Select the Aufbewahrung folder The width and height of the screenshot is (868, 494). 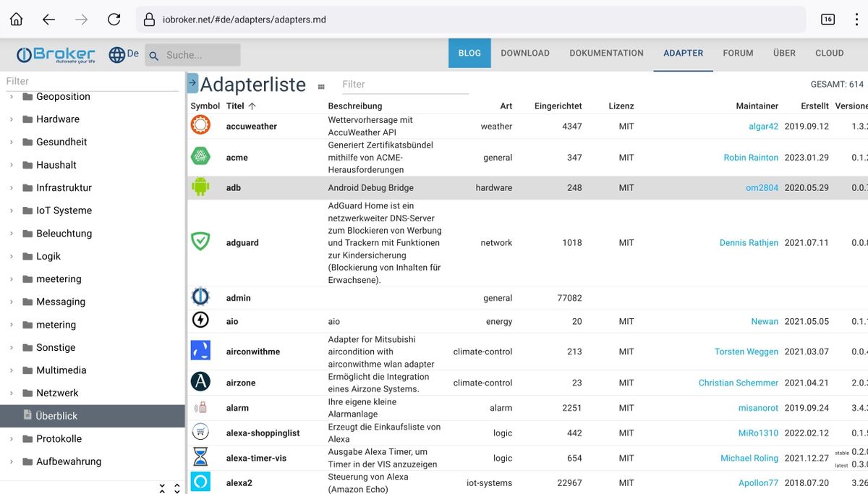pos(69,461)
